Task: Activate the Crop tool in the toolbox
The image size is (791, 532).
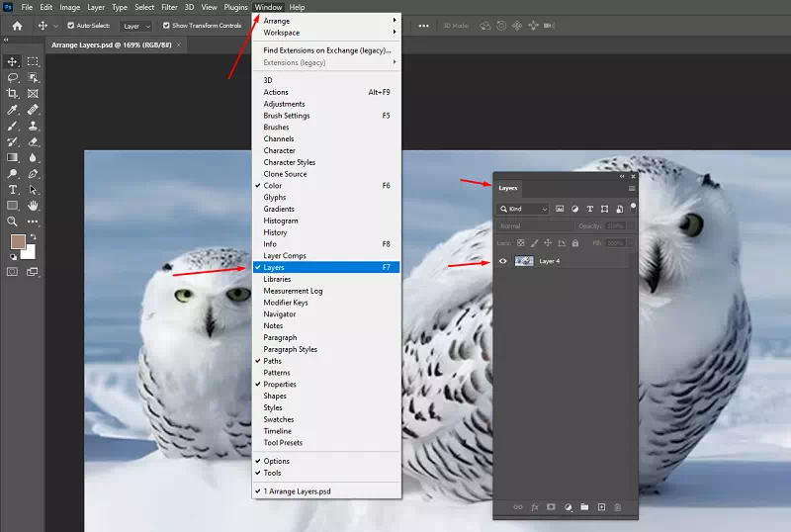Action: click(x=13, y=93)
